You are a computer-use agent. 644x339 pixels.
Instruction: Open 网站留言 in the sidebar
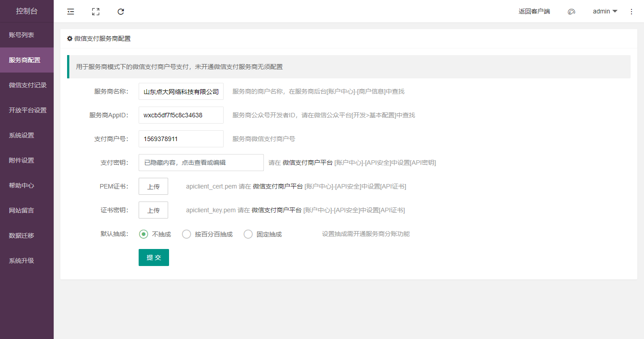tap(27, 210)
